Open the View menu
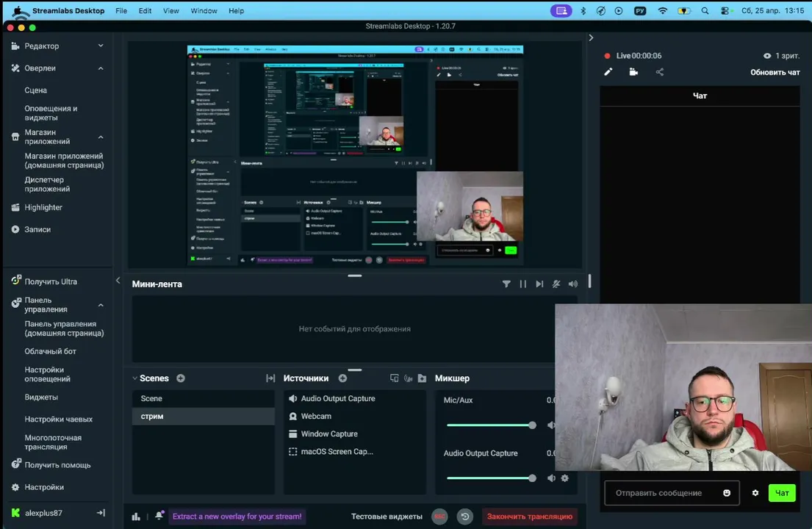The height and width of the screenshot is (529, 812). pyautogui.click(x=171, y=11)
